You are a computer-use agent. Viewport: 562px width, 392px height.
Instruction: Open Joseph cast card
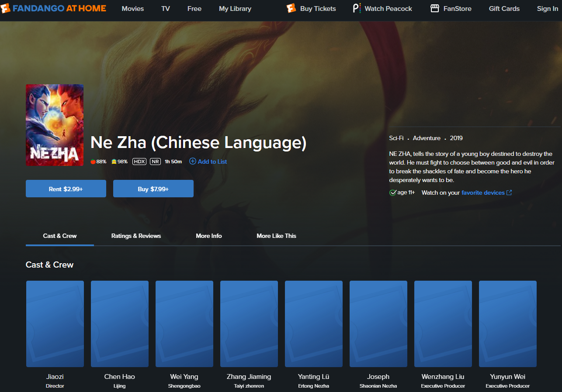point(378,324)
